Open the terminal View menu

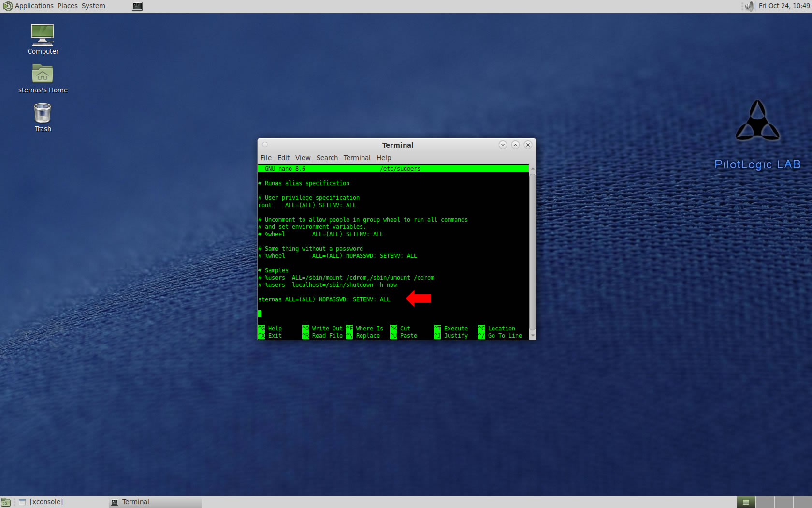pos(303,158)
